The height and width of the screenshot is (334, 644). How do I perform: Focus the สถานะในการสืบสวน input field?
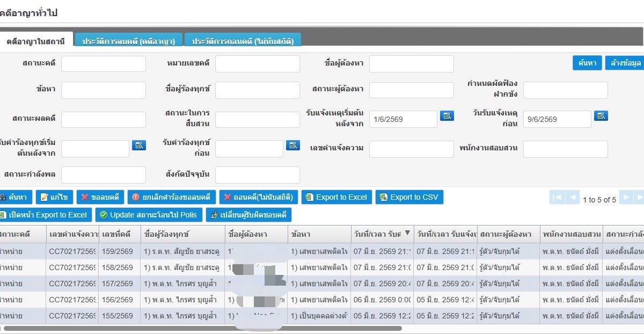258,119
